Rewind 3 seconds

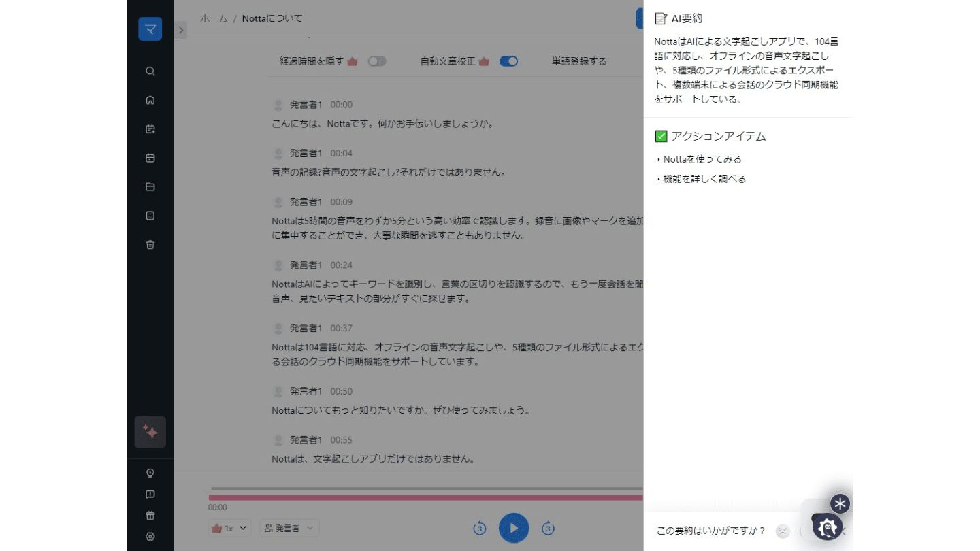[x=480, y=528]
